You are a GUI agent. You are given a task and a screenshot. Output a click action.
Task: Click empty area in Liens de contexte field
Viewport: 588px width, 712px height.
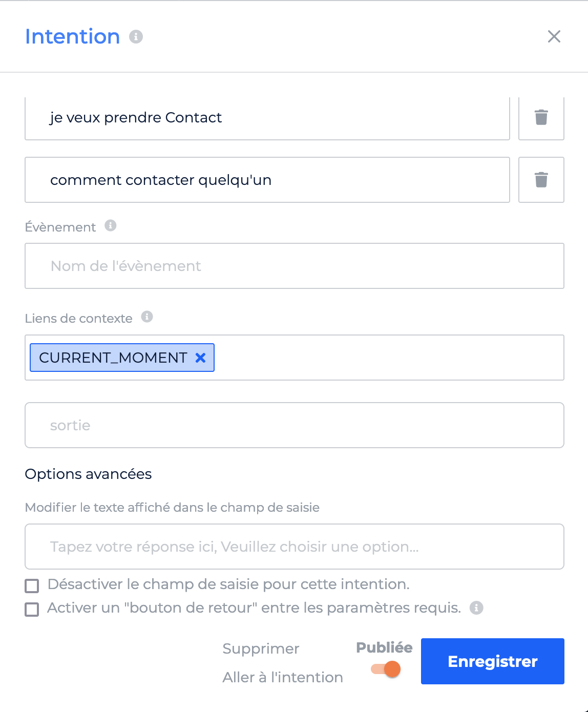click(389, 358)
